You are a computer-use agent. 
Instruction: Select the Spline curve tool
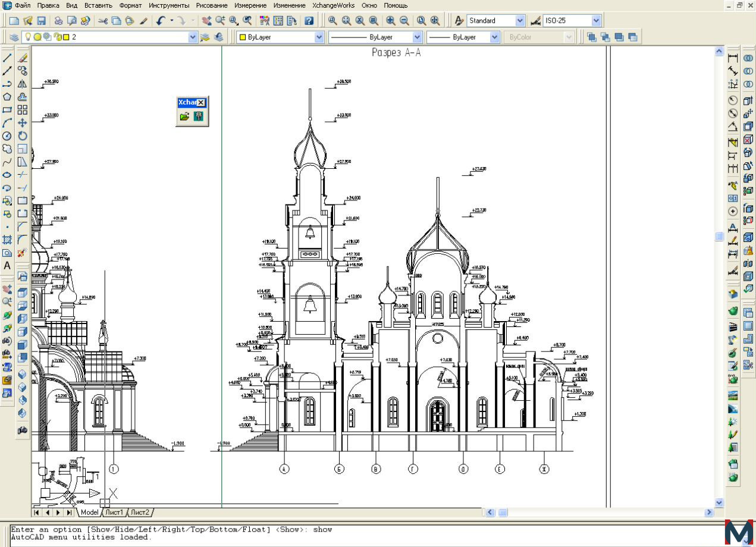coord(7,162)
